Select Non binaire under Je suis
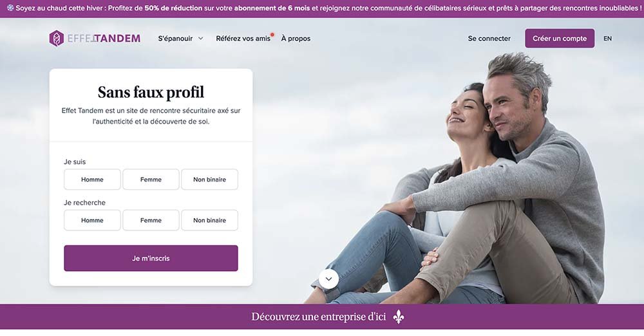 (209, 180)
